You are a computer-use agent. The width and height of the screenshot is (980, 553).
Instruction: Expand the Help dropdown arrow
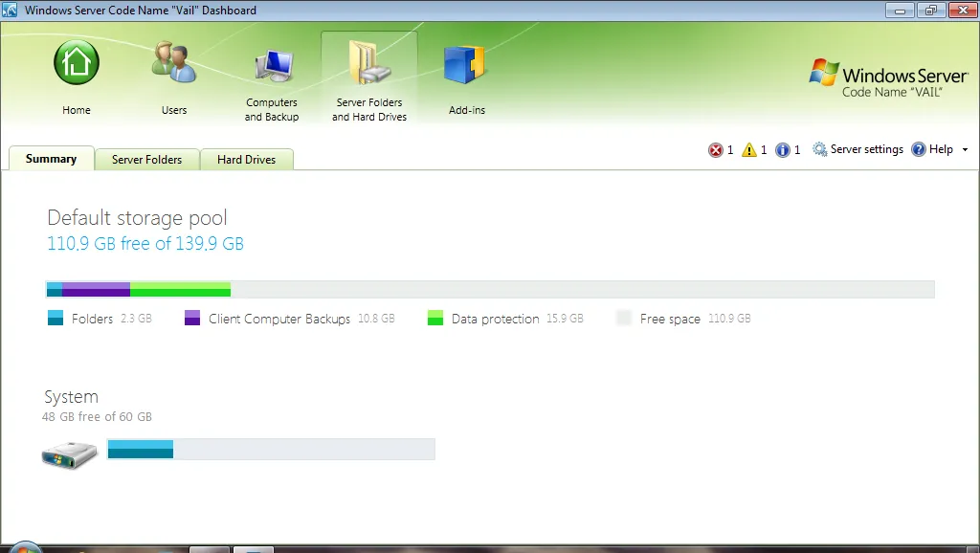[x=965, y=150]
